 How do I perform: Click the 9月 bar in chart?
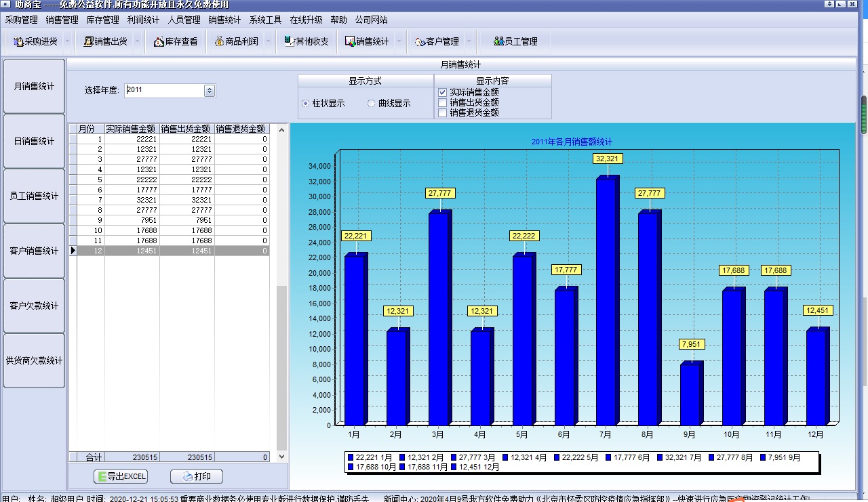coord(692,394)
